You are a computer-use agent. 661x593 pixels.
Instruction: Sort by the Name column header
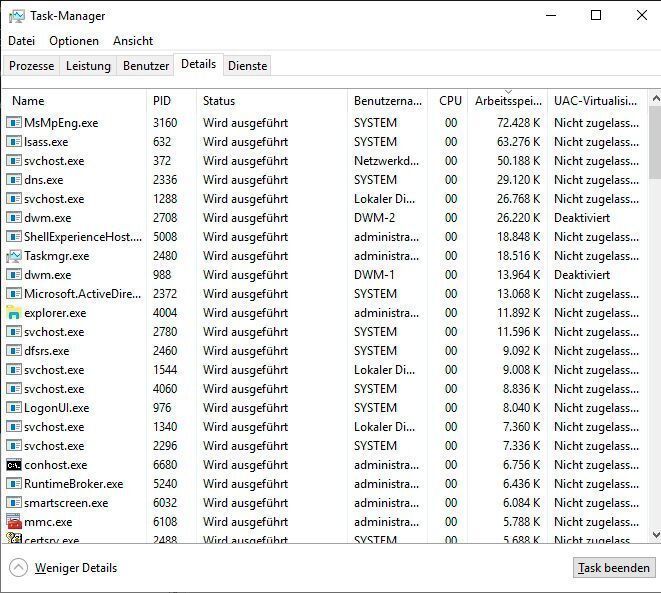pyautogui.click(x=74, y=101)
